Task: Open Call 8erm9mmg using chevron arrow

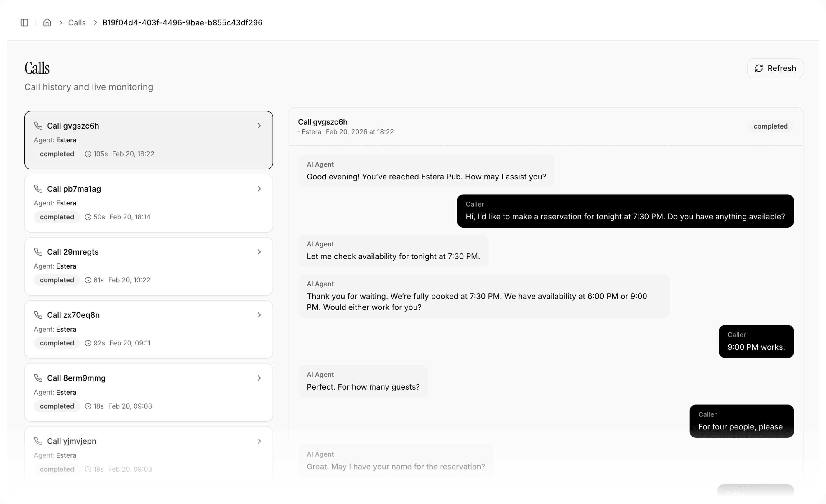Action: pos(259,378)
